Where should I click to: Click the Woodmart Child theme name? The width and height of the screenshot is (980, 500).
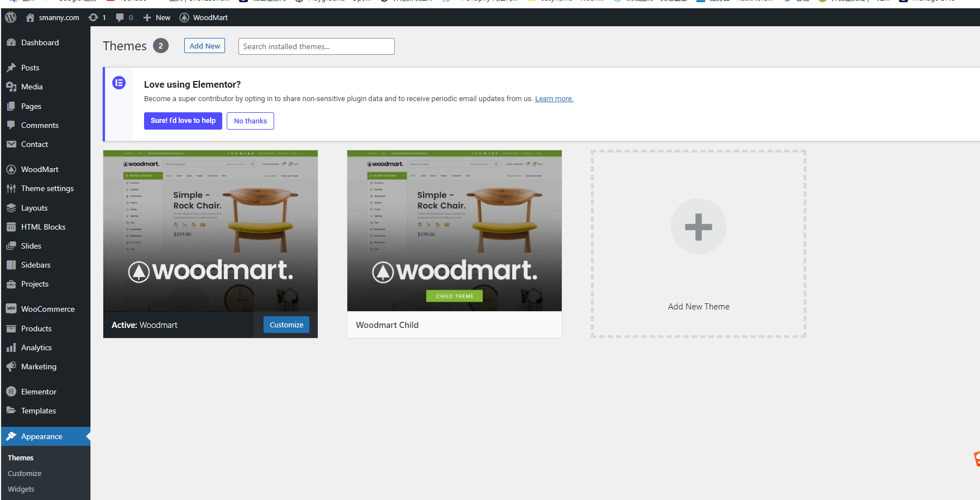(x=387, y=325)
